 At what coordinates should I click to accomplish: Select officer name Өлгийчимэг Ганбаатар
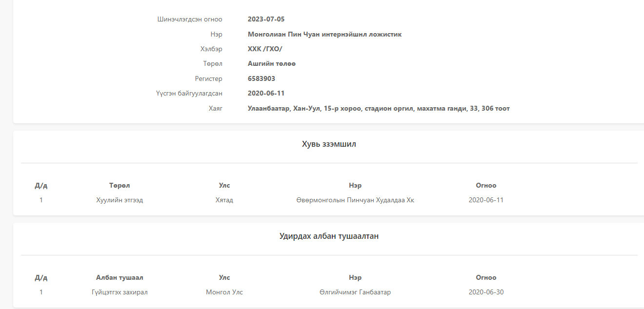[x=355, y=292]
